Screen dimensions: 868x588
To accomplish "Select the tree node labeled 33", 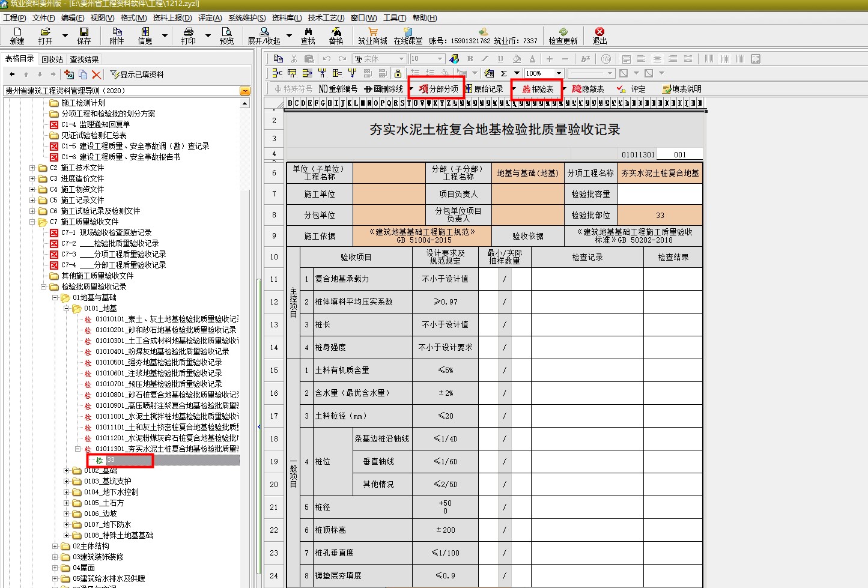I will pyautogui.click(x=111, y=460).
